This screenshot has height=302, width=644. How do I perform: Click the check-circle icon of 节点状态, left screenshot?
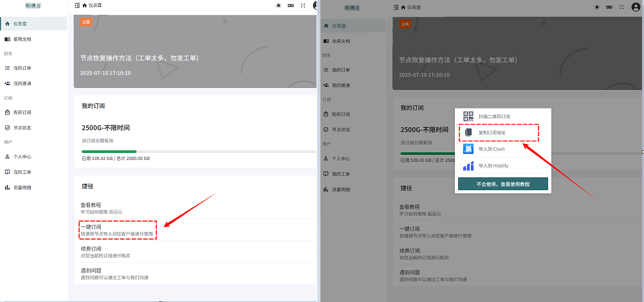pos(7,128)
